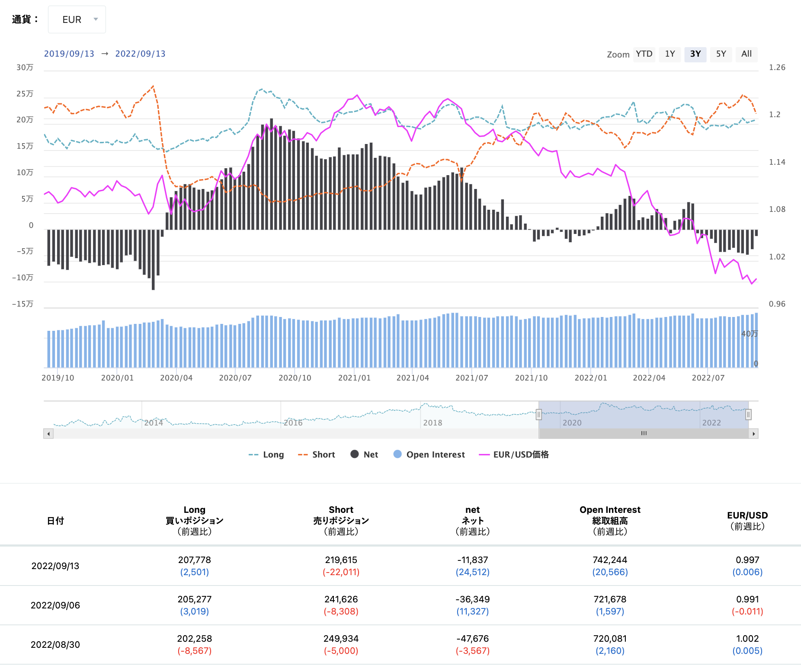The width and height of the screenshot is (801, 672).
Task: Click the weekly change (-0.011)
Action: click(747, 611)
